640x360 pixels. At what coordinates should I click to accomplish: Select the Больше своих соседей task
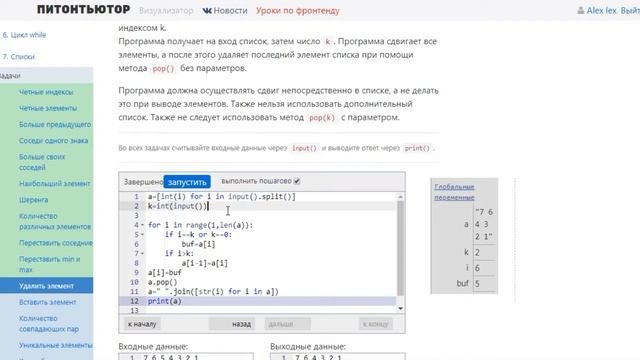click(x=42, y=162)
